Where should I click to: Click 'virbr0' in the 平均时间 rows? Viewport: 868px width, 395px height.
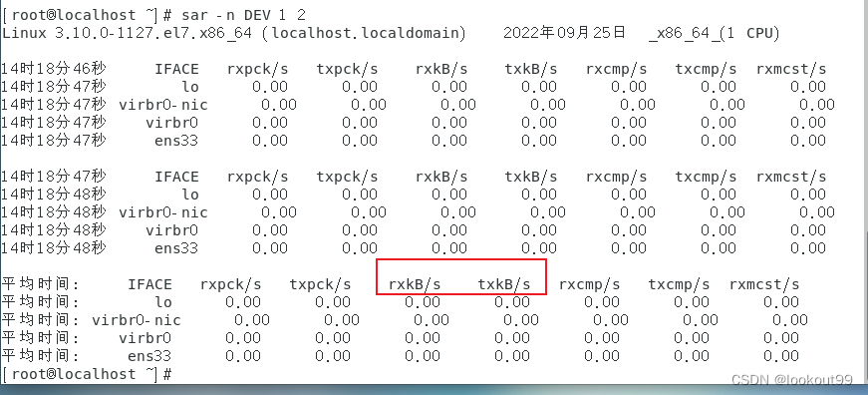[145, 338]
